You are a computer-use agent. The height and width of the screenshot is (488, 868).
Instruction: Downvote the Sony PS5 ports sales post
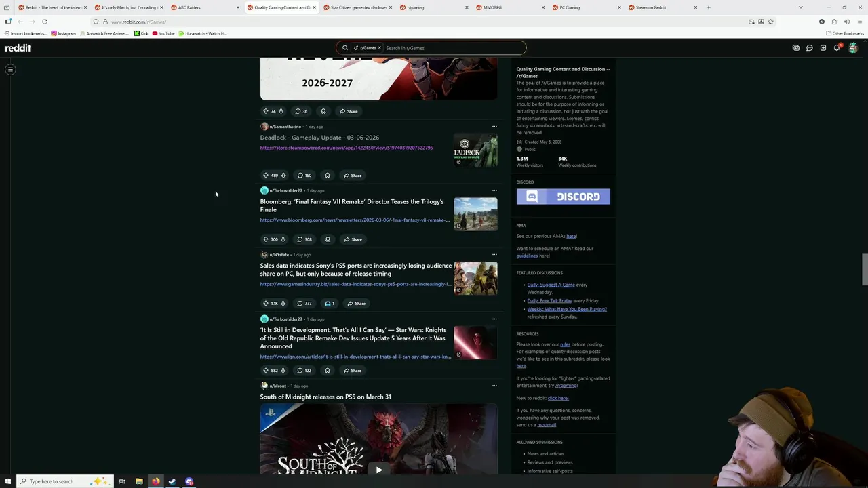pyautogui.click(x=283, y=304)
